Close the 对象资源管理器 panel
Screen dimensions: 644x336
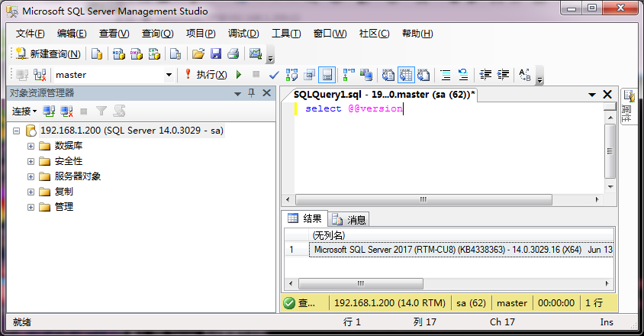click(x=266, y=93)
